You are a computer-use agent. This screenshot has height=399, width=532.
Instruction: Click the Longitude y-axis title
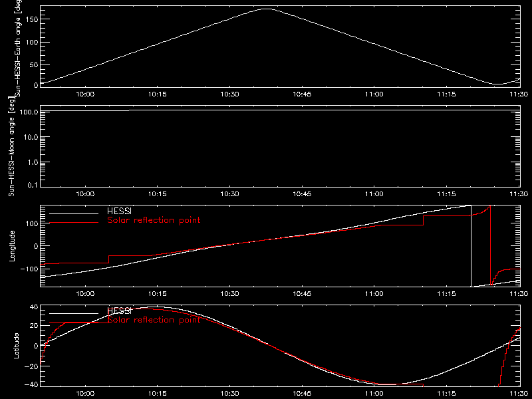[x=12, y=246]
